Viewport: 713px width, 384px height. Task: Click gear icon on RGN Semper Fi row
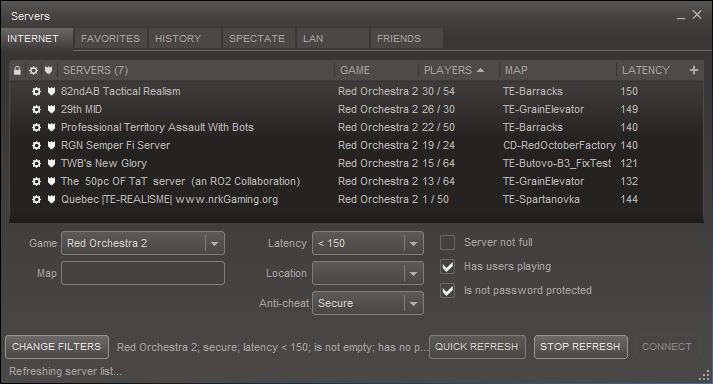pos(36,146)
